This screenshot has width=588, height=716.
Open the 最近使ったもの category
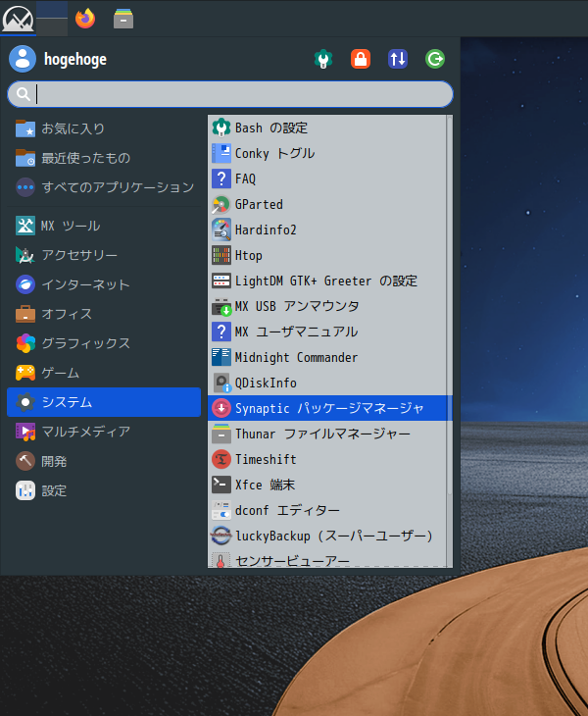[104, 158]
